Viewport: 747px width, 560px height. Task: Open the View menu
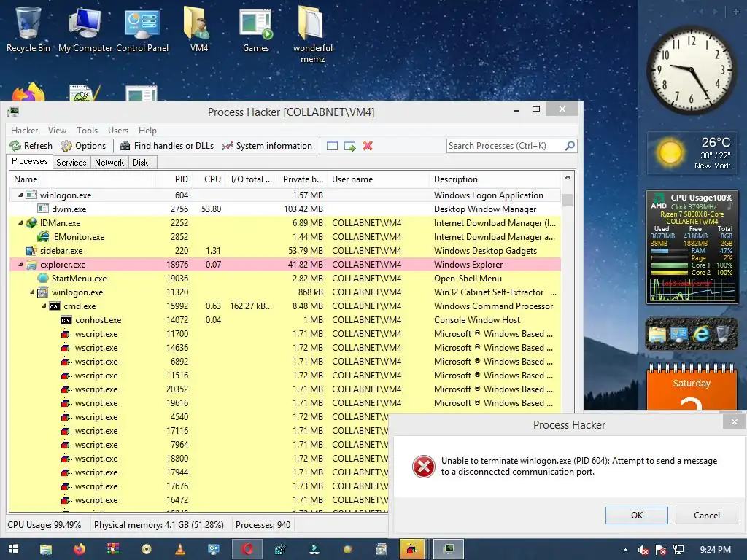pos(57,130)
